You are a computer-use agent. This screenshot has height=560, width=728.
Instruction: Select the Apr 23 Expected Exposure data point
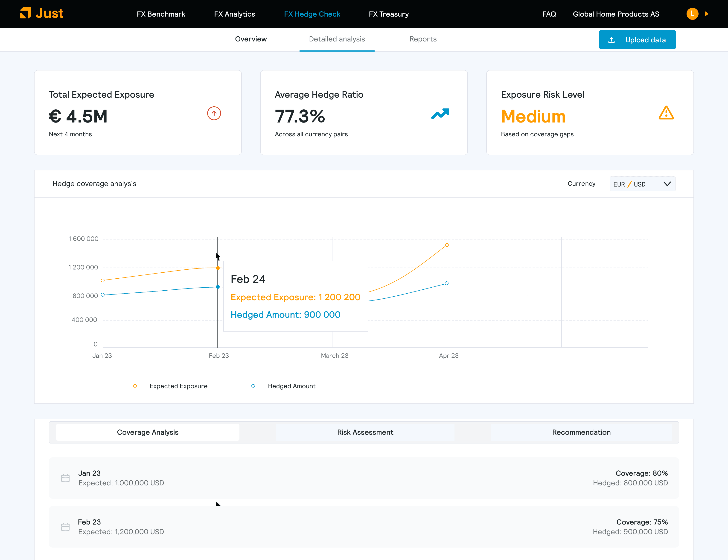click(447, 245)
